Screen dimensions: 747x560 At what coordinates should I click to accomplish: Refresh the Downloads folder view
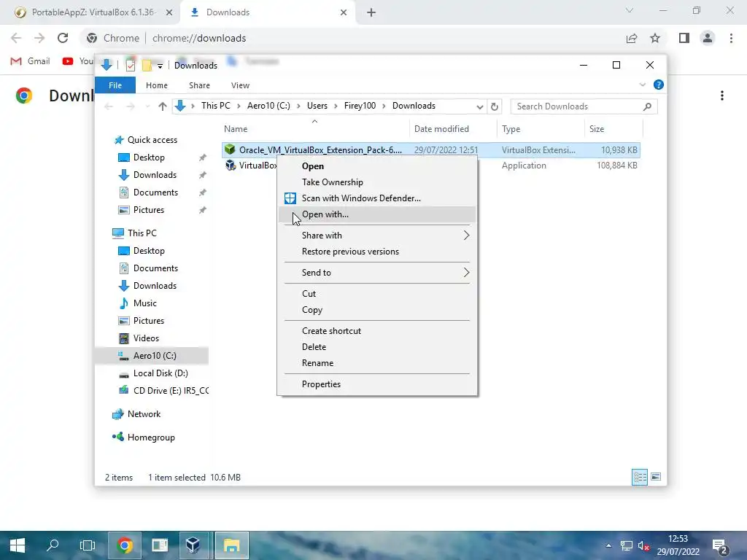(x=495, y=106)
